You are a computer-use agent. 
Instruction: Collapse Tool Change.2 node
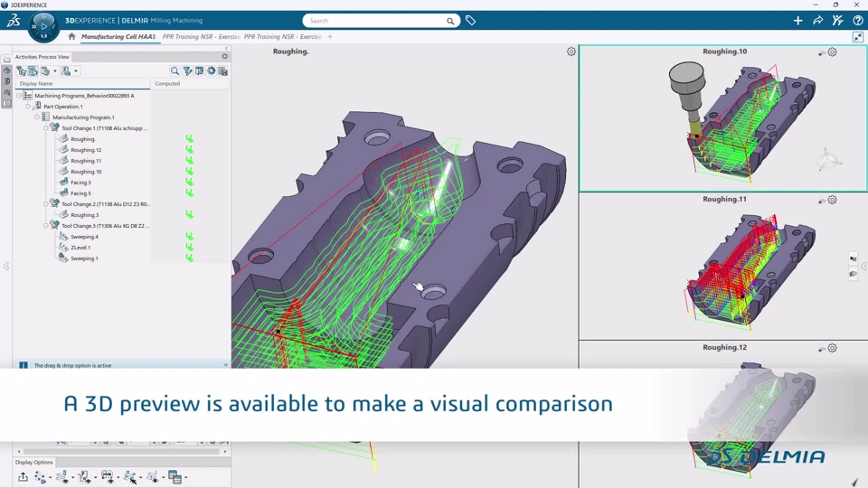tap(46, 204)
